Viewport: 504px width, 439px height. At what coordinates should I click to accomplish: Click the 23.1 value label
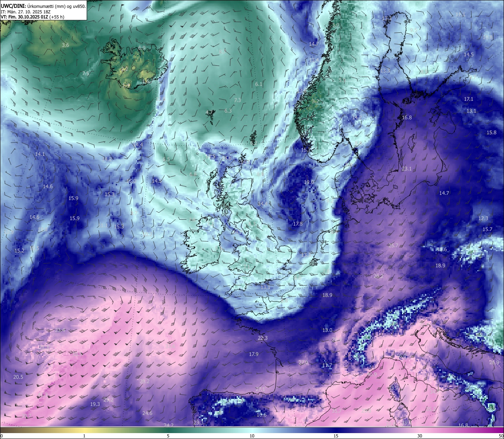[x=407, y=169]
